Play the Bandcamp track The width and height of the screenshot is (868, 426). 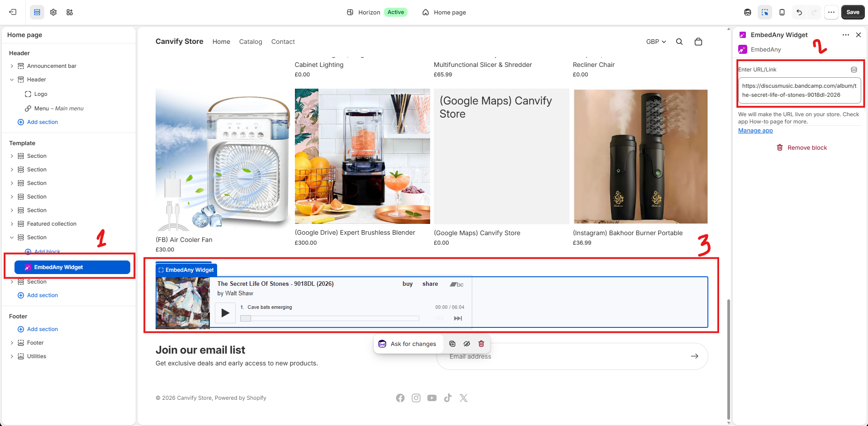pyautogui.click(x=225, y=313)
